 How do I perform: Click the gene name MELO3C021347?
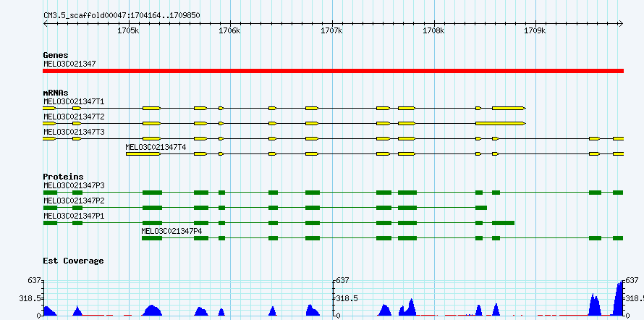[x=69, y=64]
